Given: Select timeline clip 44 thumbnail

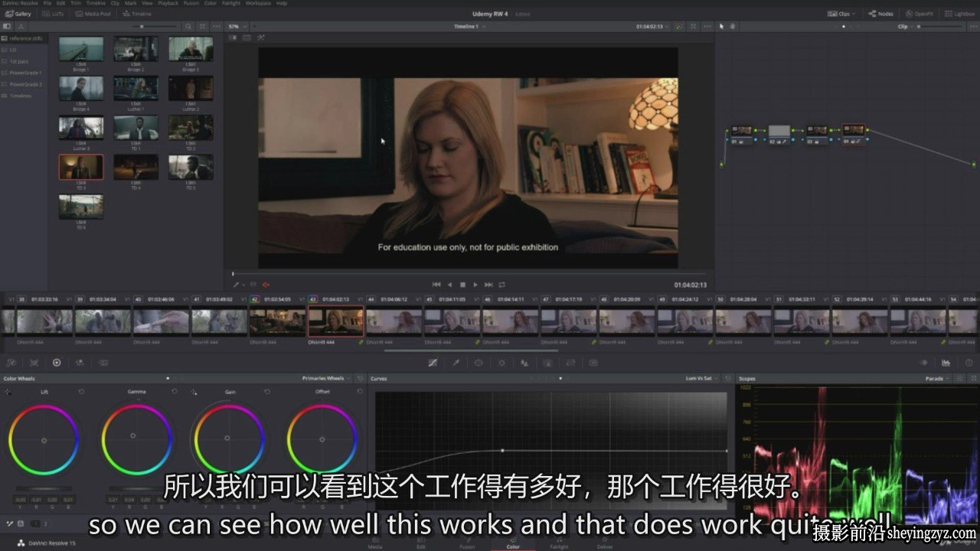Looking at the screenshot, I should point(394,321).
